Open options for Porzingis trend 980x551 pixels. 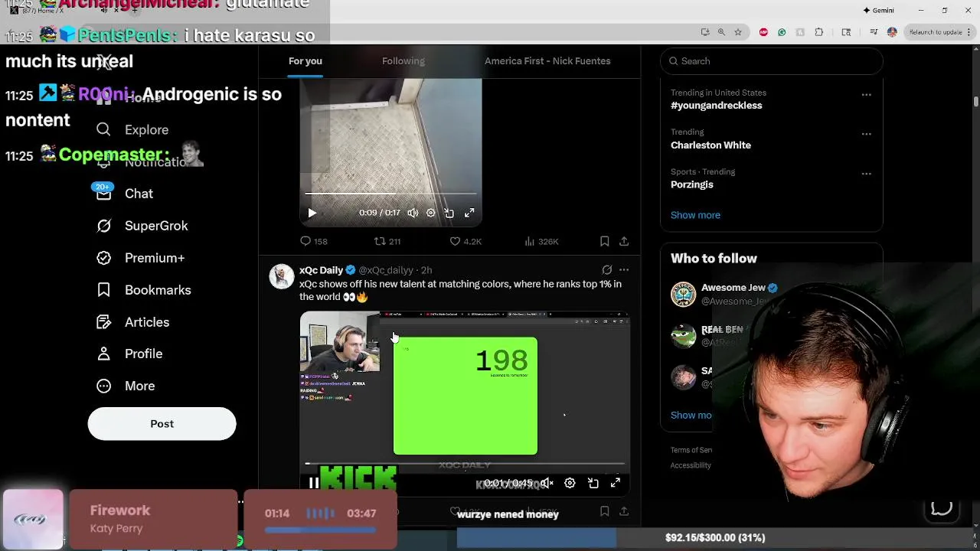click(x=866, y=174)
